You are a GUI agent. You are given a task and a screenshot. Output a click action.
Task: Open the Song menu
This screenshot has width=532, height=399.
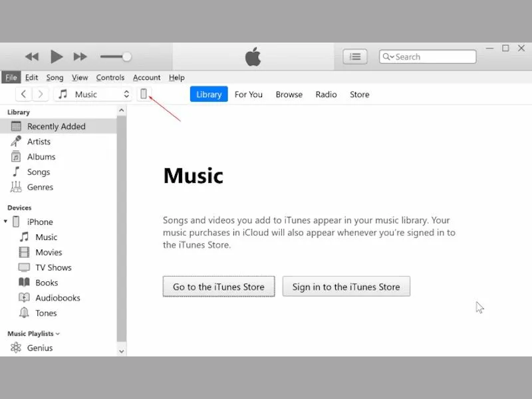[x=55, y=77]
